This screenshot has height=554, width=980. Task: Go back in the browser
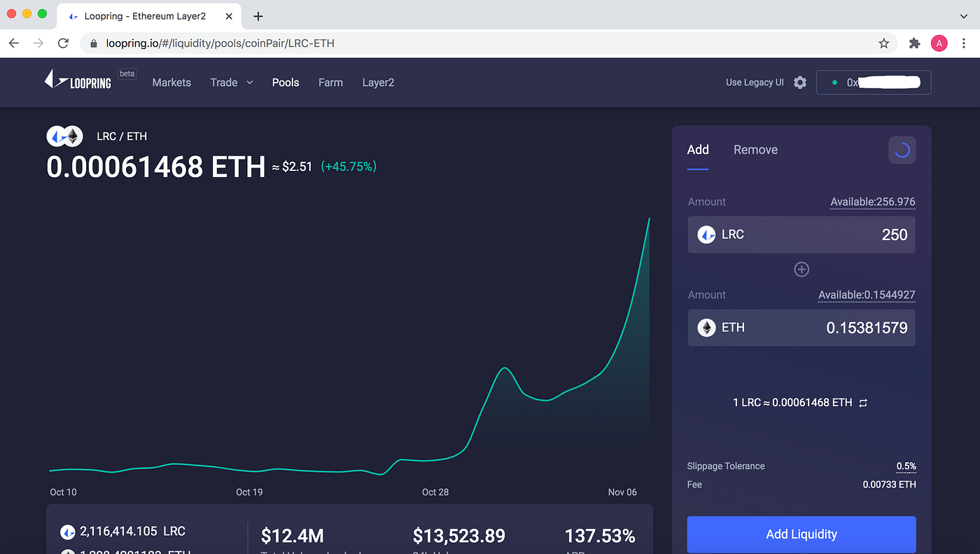coord(14,43)
